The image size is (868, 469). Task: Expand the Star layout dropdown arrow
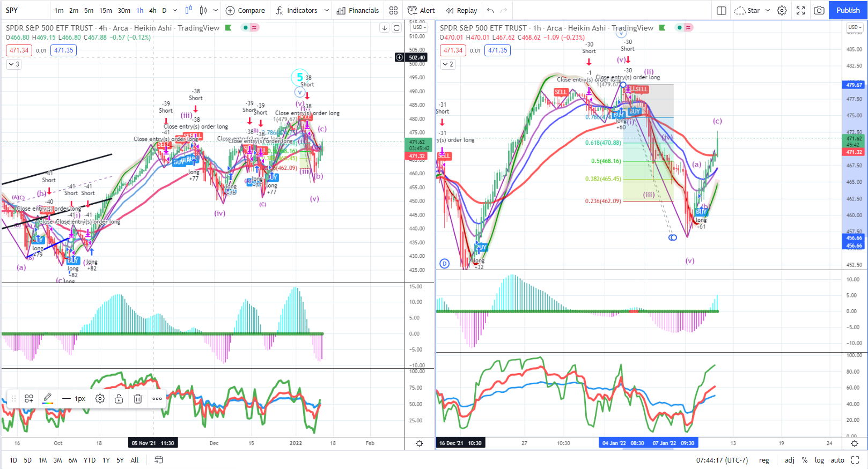coord(767,10)
